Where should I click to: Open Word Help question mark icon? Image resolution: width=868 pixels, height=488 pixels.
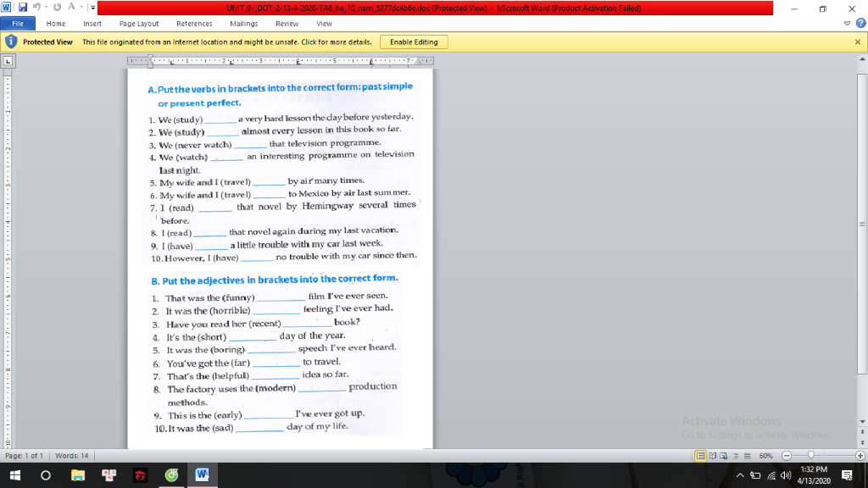point(860,23)
